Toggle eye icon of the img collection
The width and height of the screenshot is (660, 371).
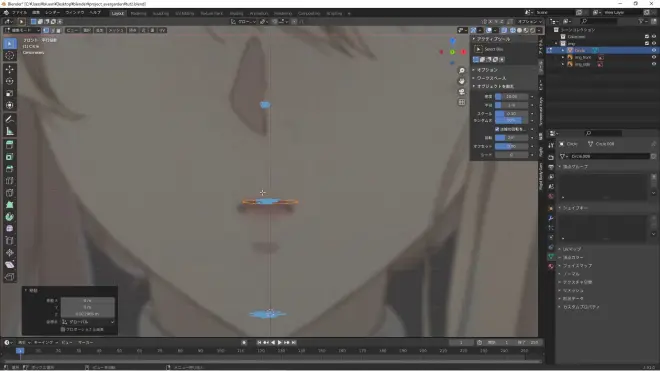(x=654, y=43)
